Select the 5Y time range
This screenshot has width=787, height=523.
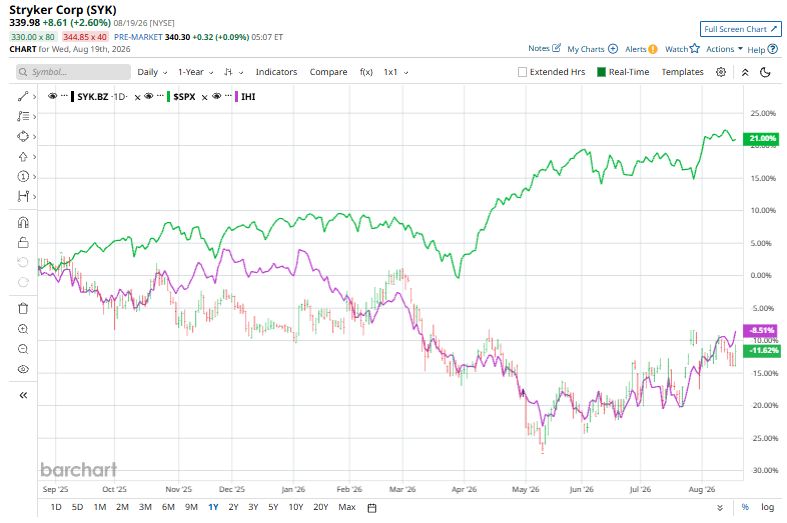coord(273,507)
